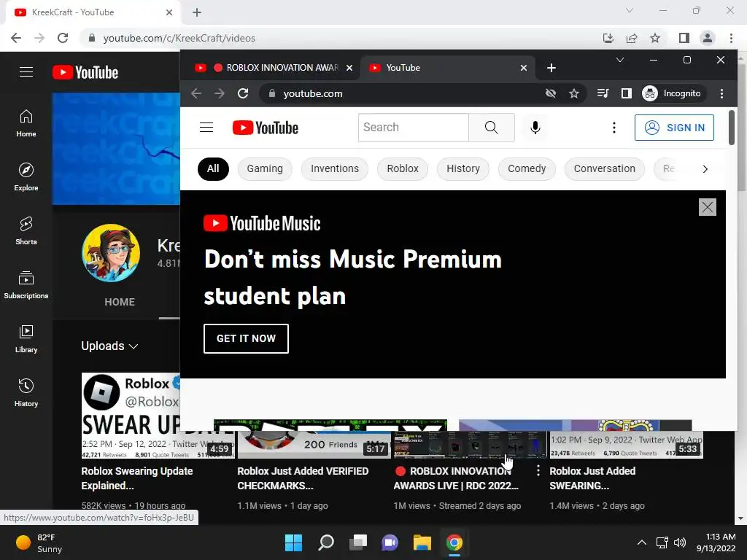
Task: Close the YouTube Music promo banner
Action: [x=708, y=207]
